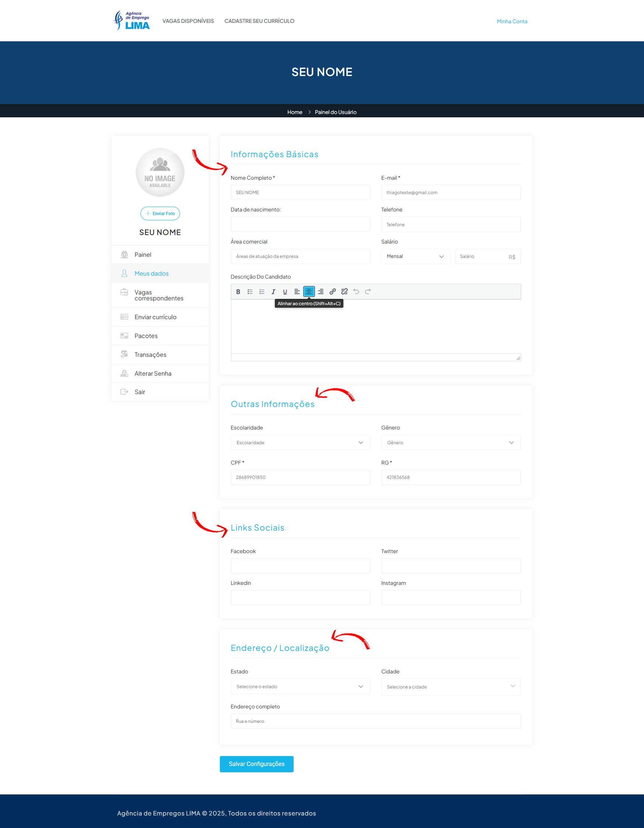644x828 pixels.
Task: Click the remove link icon
Action: click(344, 291)
